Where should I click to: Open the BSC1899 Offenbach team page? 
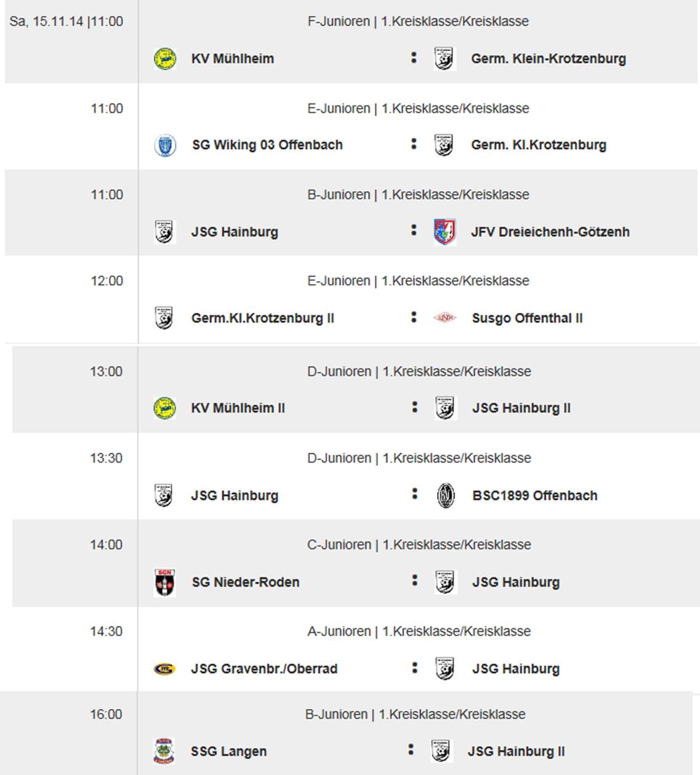[x=534, y=495]
